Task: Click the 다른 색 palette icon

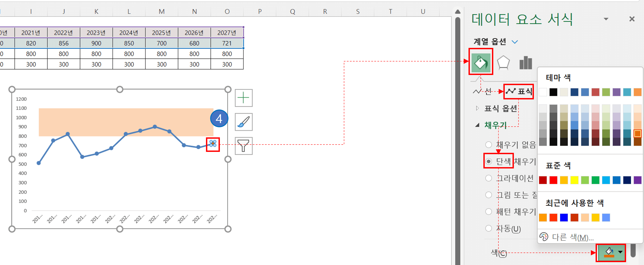Action: (544, 236)
